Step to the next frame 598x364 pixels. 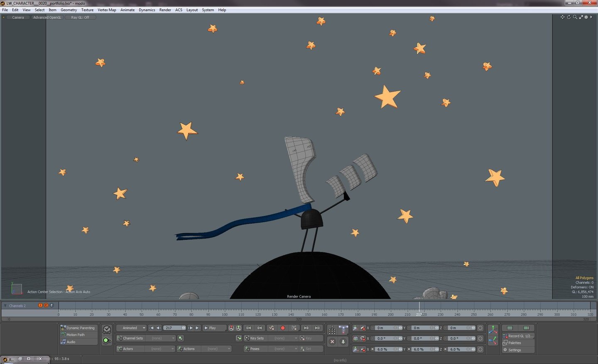(191, 328)
